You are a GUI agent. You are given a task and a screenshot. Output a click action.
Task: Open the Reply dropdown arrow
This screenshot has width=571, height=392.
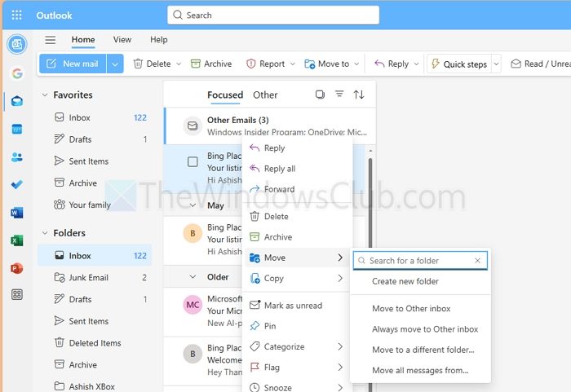pos(416,64)
